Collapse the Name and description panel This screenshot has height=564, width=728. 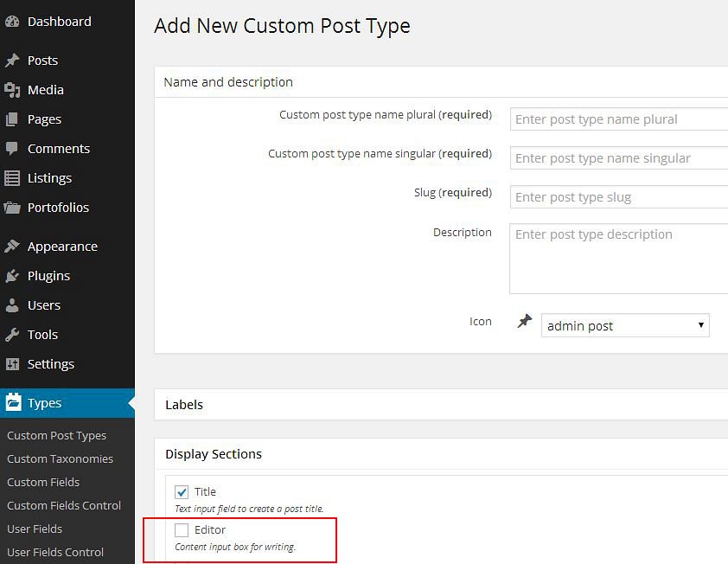[x=441, y=82]
